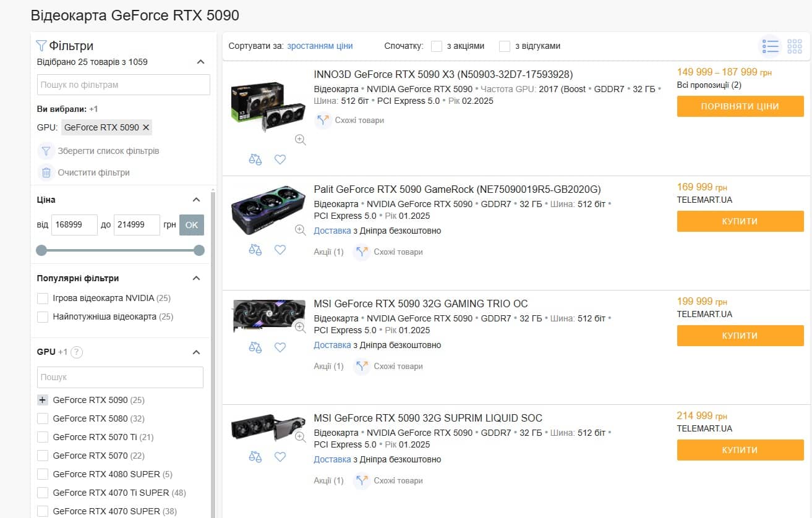This screenshot has height=518, width=812.
Task: Click КУПИТИ for MSI GAMING TRIO OC
Action: point(740,336)
